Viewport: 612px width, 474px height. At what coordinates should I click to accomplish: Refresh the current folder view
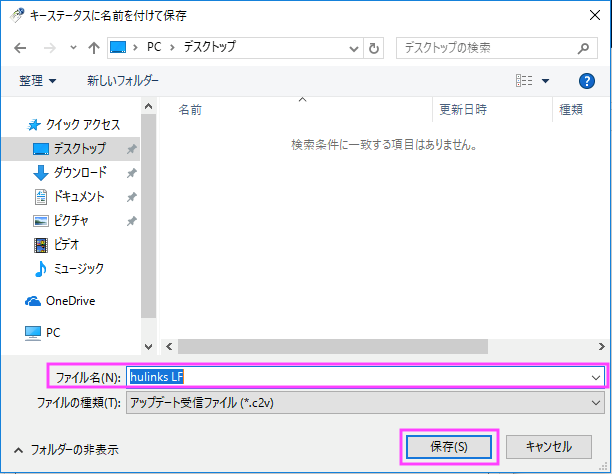point(374,48)
